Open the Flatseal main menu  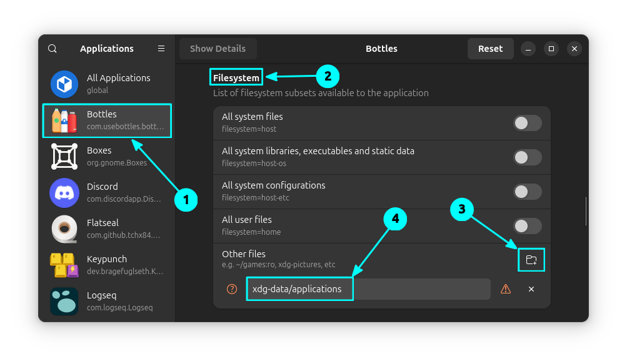161,48
